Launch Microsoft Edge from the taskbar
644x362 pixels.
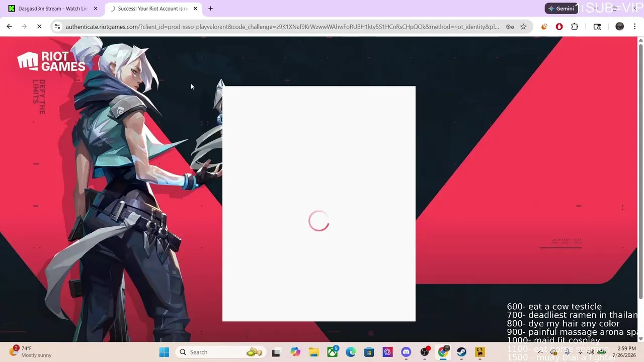(351, 352)
